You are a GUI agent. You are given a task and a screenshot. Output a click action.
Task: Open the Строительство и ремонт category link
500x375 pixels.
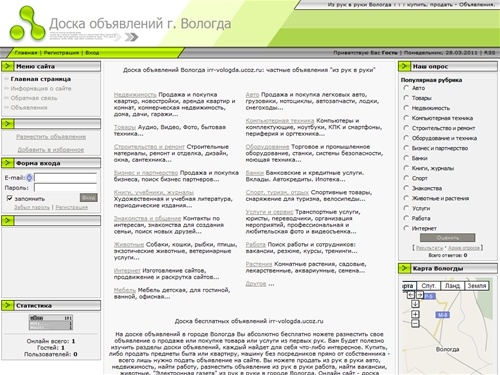tap(149, 147)
